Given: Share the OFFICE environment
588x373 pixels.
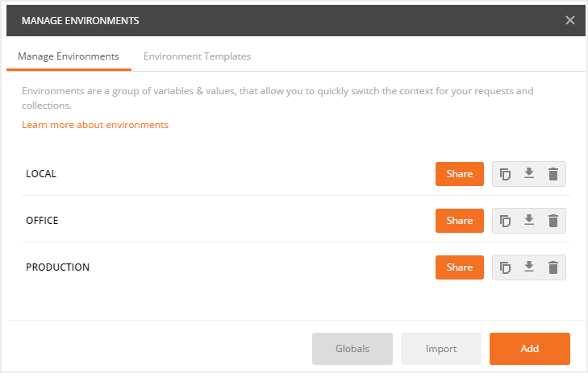Looking at the screenshot, I should [460, 221].
